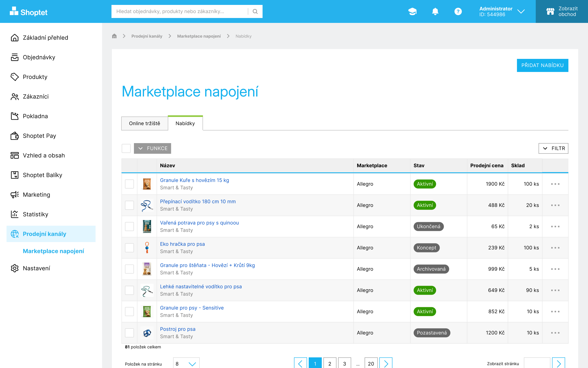Viewport: 588px width, 368px height.
Task: Open the items-per-page selector showing 8
Action: point(186,363)
